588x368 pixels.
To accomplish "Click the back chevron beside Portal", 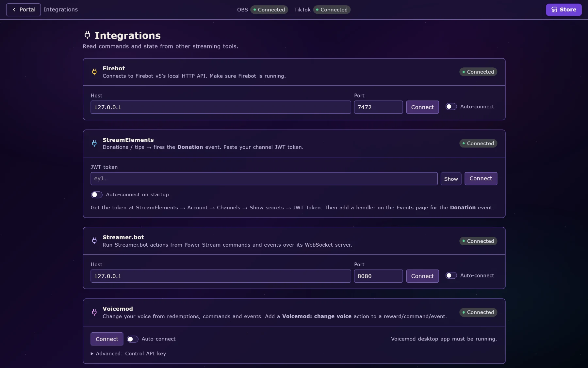I will tap(14, 10).
